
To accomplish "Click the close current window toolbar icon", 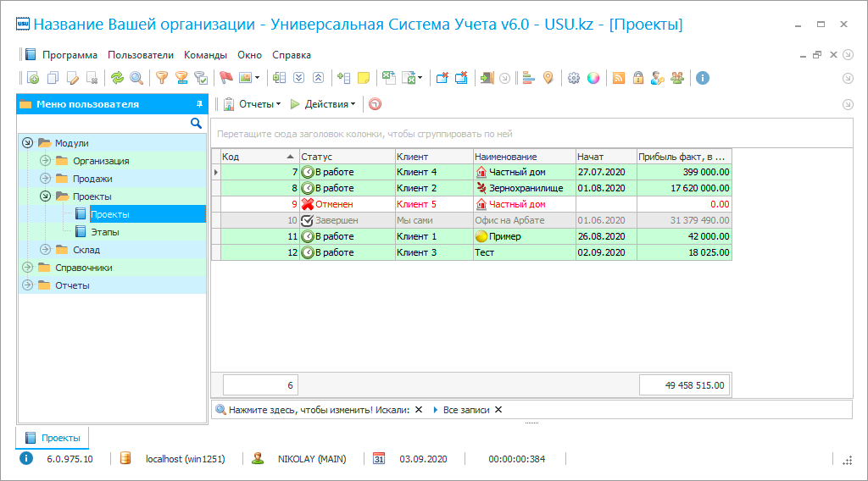I will [x=442, y=78].
